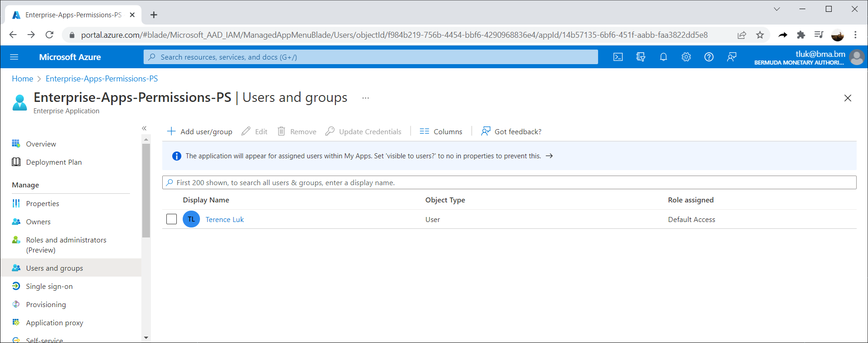Click the Add user/group button

(200, 131)
